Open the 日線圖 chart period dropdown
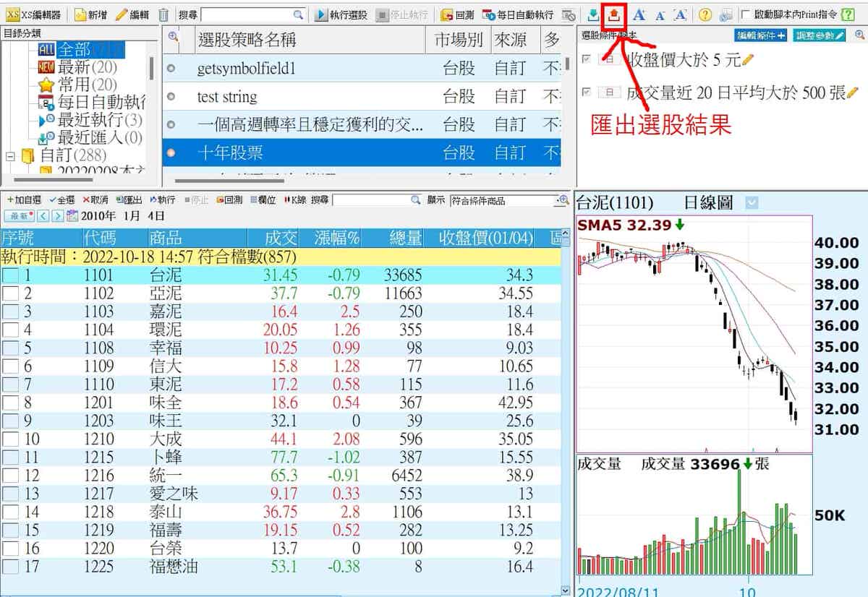This screenshot has height=597, width=868. (x=752, y=203)
